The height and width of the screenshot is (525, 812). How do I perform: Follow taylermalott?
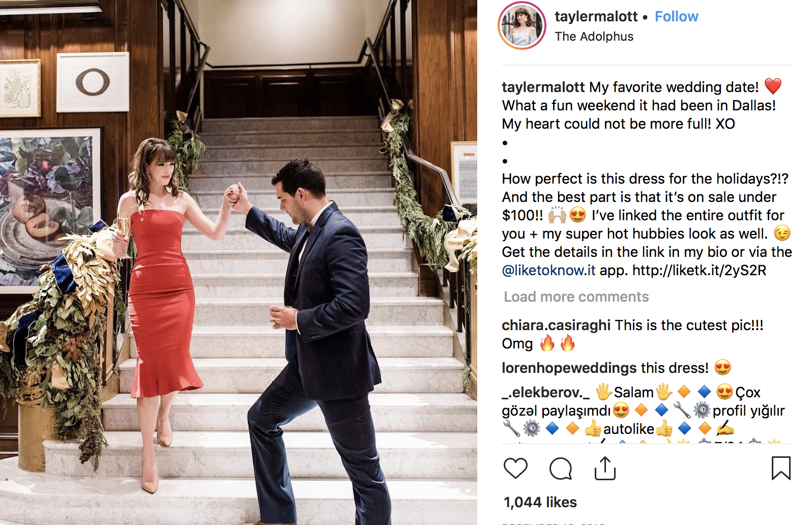(676, 16)
